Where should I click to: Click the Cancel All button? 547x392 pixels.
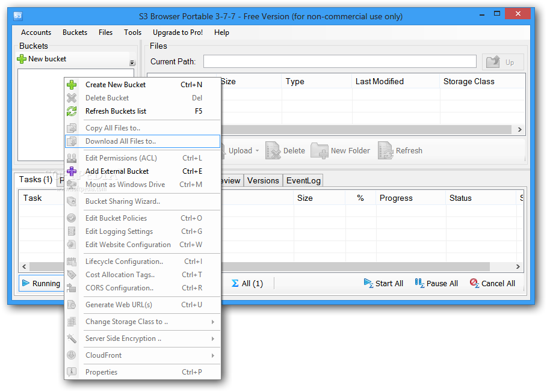[492, 283]
